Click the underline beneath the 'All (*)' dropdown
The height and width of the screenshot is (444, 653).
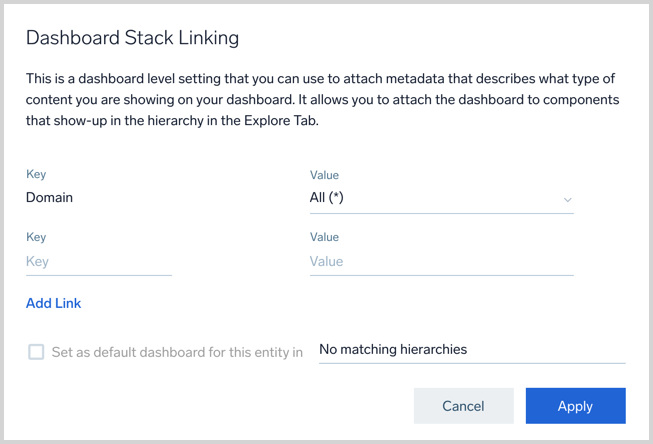441,213
